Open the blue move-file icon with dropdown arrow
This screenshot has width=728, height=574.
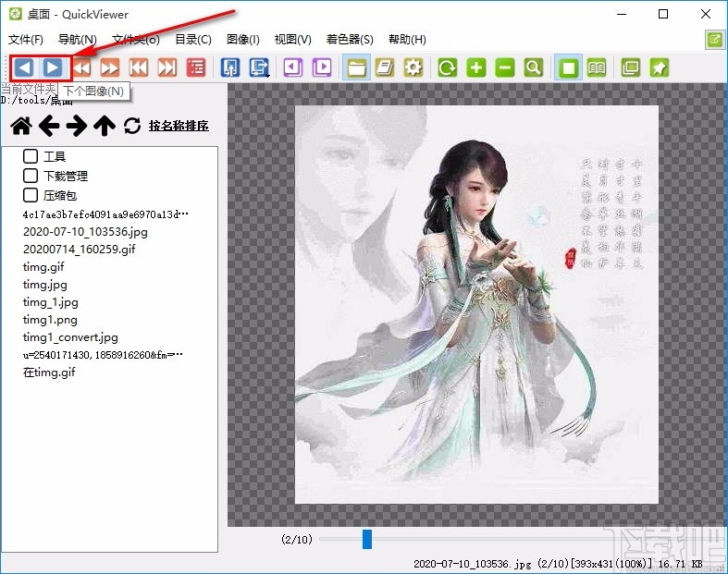pyautogui.click(x=259, y=67)
